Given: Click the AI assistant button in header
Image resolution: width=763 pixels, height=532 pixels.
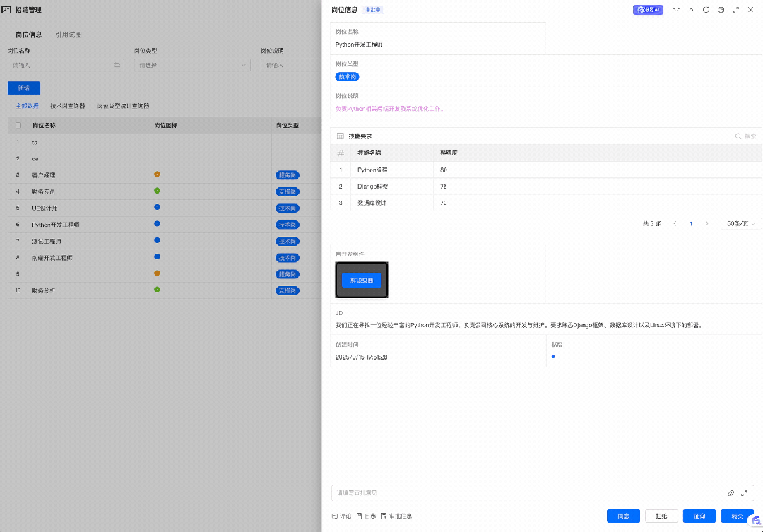Looking at the screenshot, I should click(647, 10).
